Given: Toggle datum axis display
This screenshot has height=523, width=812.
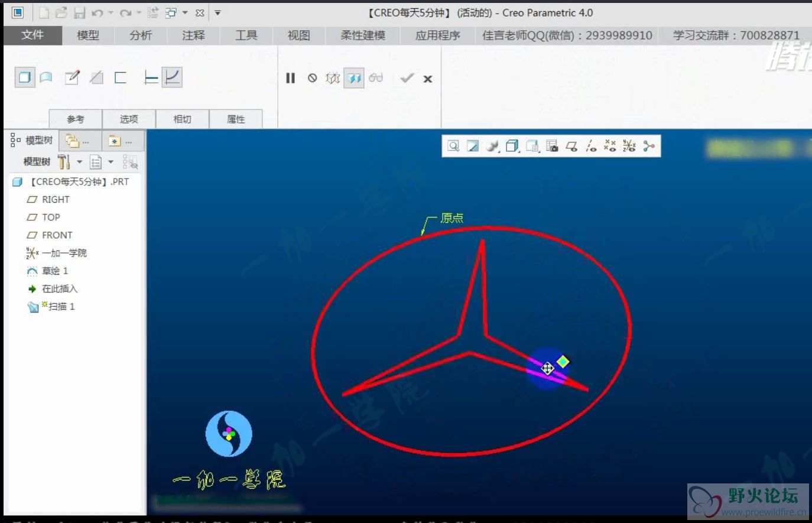Looking at the screenshot, I should (591, 146).
